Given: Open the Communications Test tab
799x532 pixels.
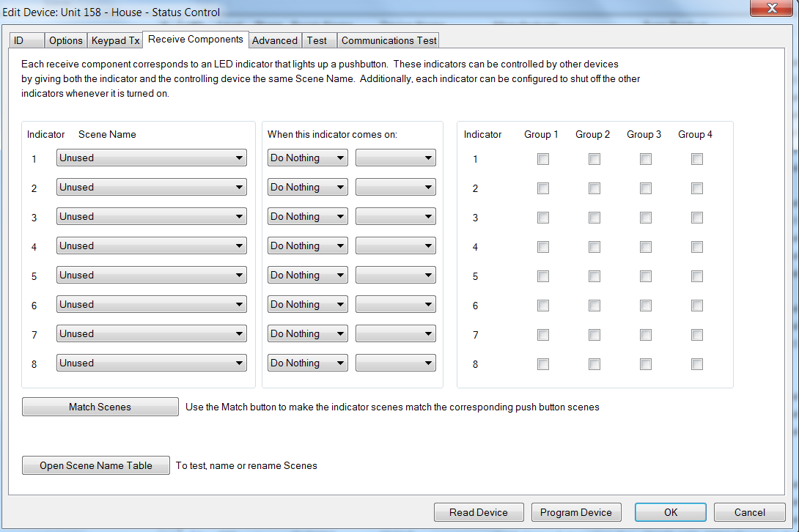Looking at the screenshot, I should click(389, 40).
